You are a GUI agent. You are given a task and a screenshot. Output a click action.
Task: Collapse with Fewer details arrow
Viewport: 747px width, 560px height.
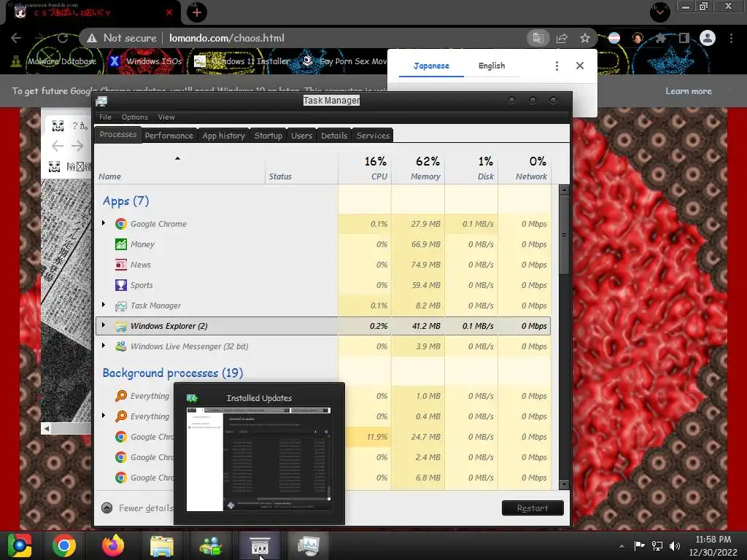click(x=107, y=508)
